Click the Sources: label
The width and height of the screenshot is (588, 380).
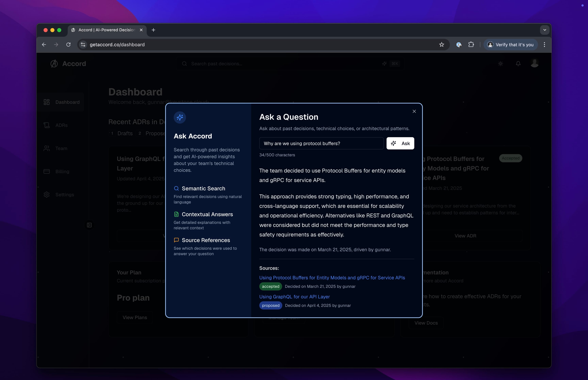point(269,268)
